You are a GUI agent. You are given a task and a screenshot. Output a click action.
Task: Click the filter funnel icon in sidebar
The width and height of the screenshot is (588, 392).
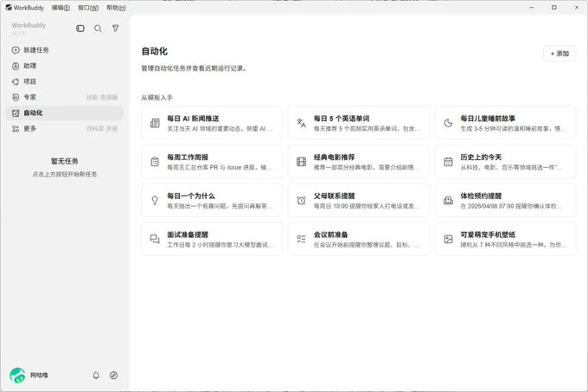(x=116, y=29)
